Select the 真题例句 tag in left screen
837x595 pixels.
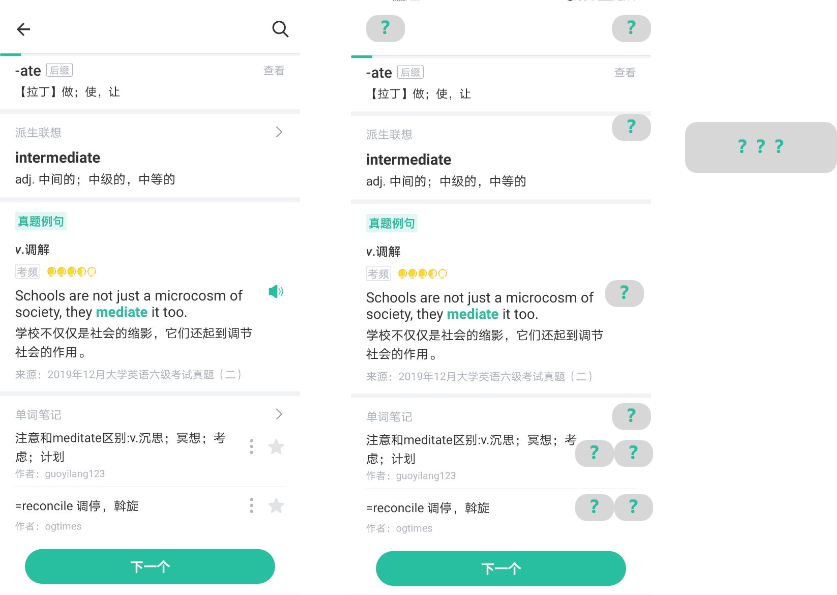click(41, 221)
